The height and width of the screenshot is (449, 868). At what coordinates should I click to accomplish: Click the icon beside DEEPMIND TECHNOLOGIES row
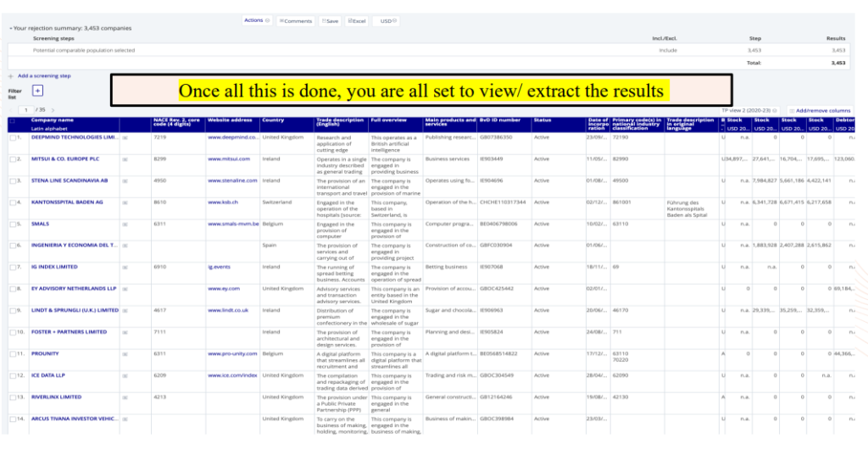point(125,136)
